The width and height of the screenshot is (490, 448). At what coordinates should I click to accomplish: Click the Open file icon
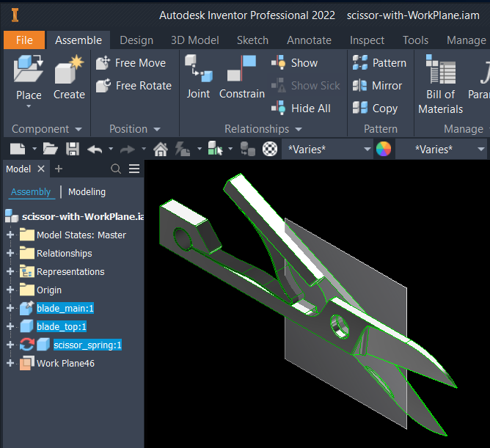click(51, 149)
